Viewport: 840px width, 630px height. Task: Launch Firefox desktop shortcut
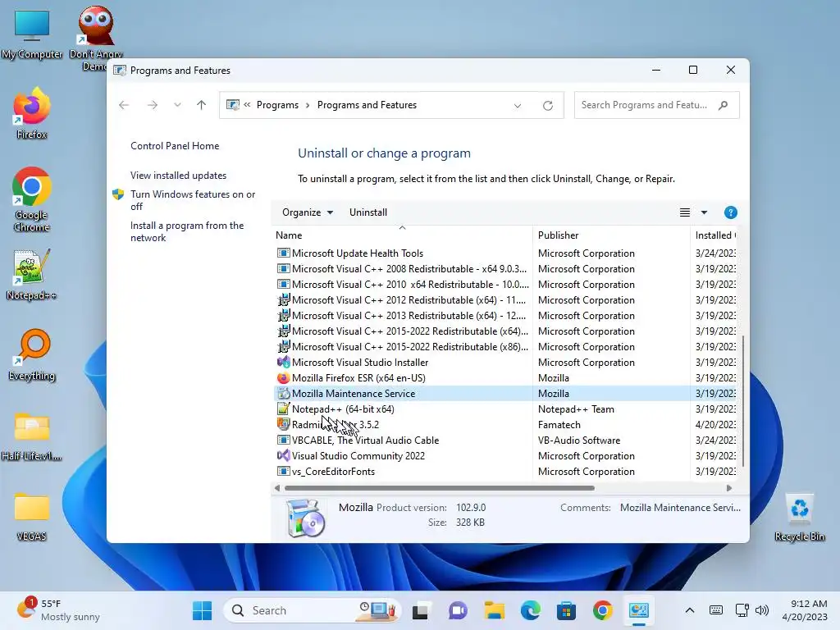pos(32,113)
